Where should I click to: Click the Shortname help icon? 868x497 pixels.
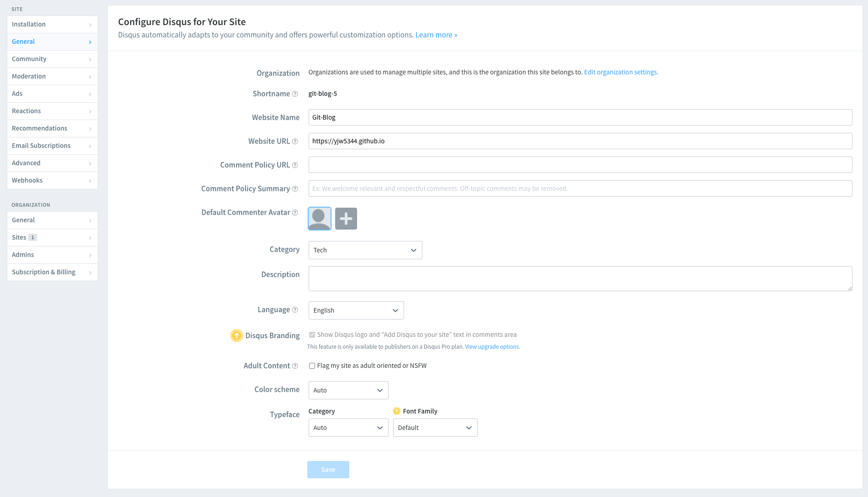coord(294,94)
